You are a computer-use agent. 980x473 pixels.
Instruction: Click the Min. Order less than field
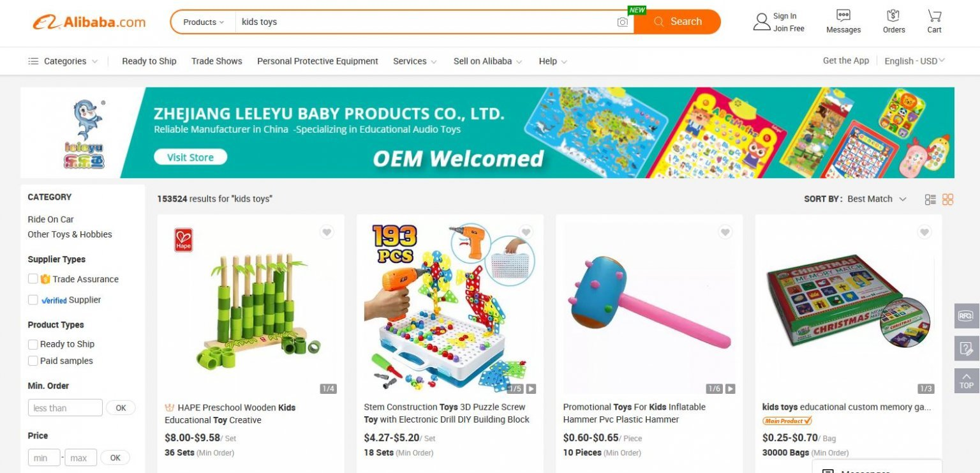tap(65, 408)
